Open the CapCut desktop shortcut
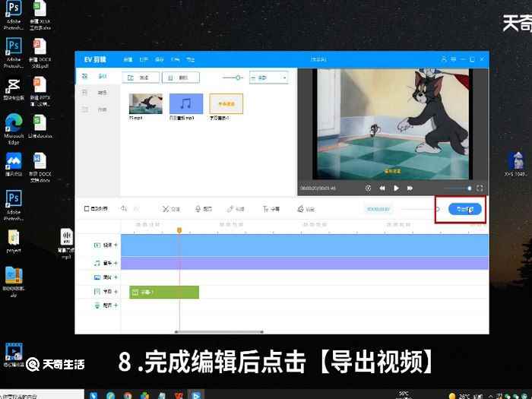Viewport: 532px width, 399px height. coord(14,89)
